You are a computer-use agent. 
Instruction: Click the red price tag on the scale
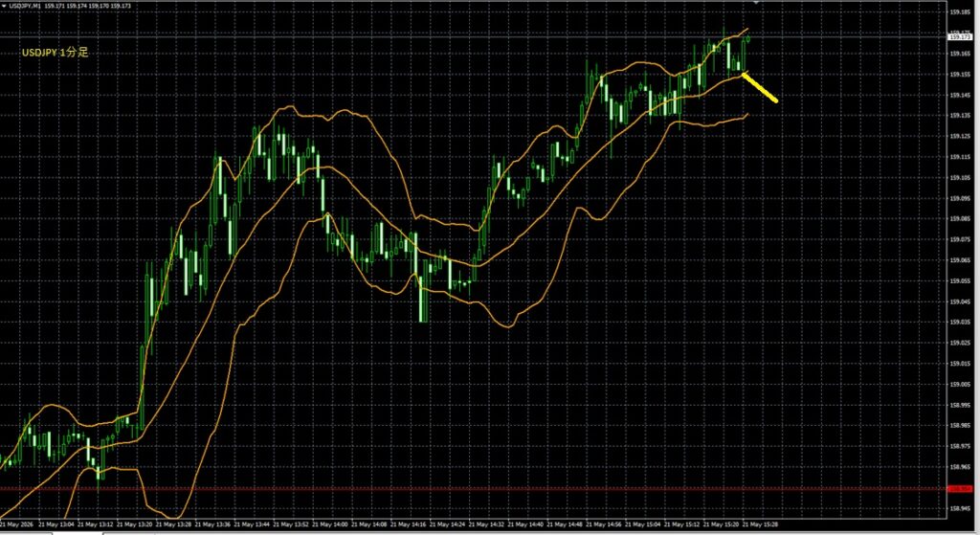pyautogui.click(x=959, y=489)
